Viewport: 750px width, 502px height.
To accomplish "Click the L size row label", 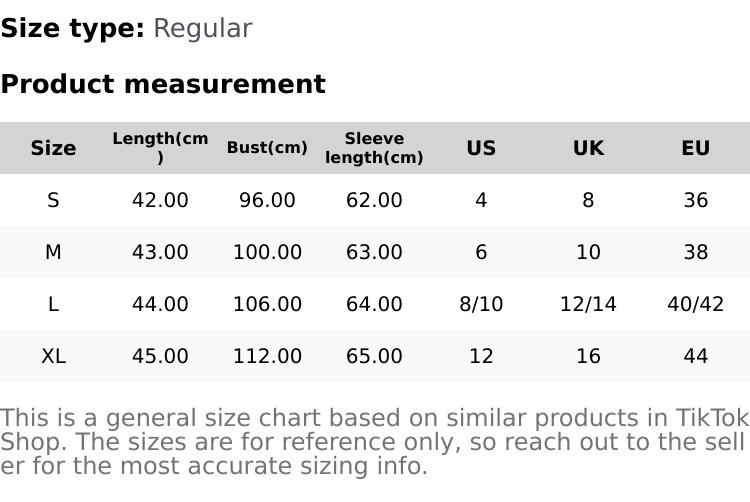I will [x=53, y=304].
